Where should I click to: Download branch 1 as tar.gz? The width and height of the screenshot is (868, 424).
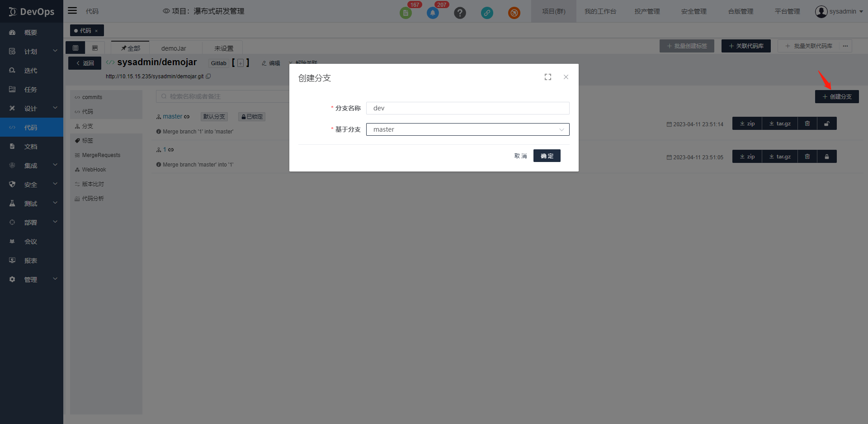pyautogui.click(x=780, y=157)
